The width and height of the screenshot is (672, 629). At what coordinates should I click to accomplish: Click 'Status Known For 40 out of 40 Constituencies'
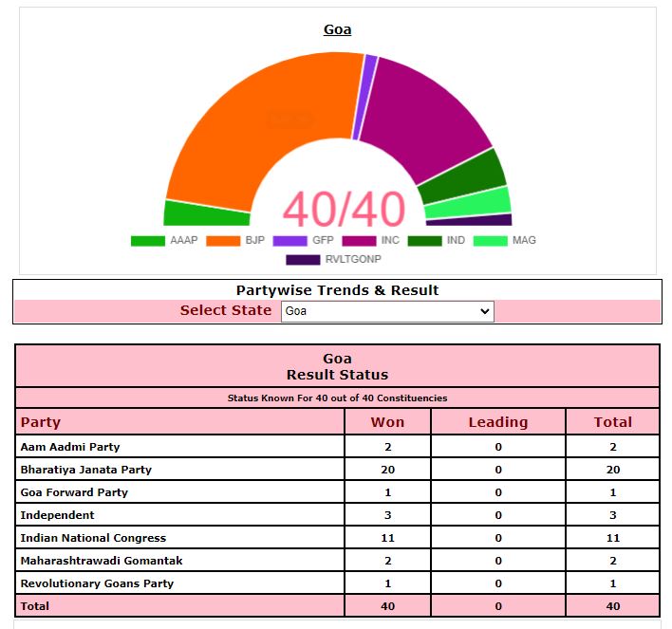point(337,398)
